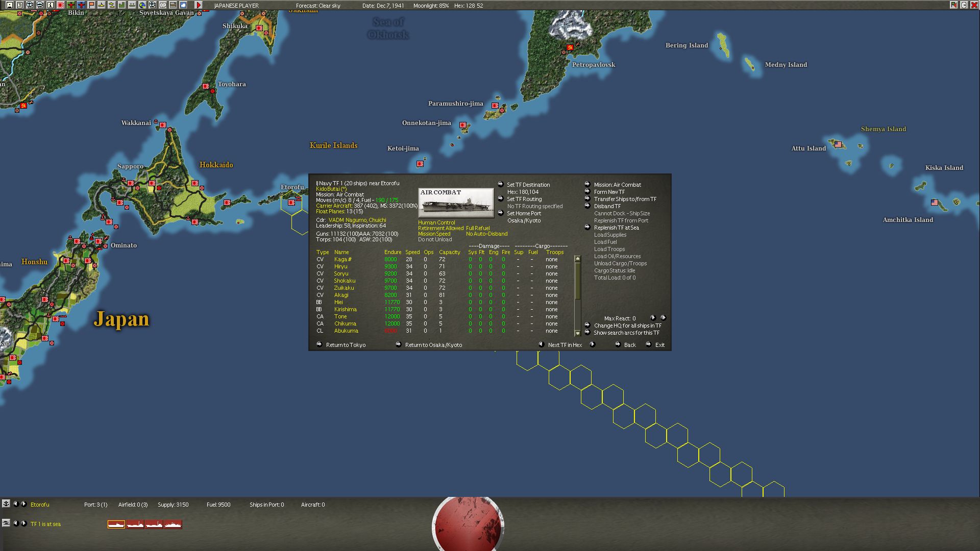Click next arrow beside Next TF in Hex

[x=593, y=344]
